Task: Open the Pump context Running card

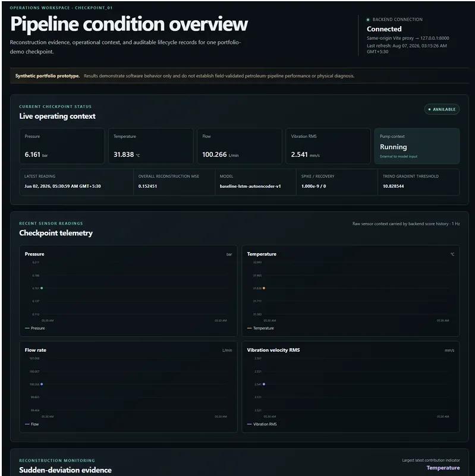Action: pos(417,146)
